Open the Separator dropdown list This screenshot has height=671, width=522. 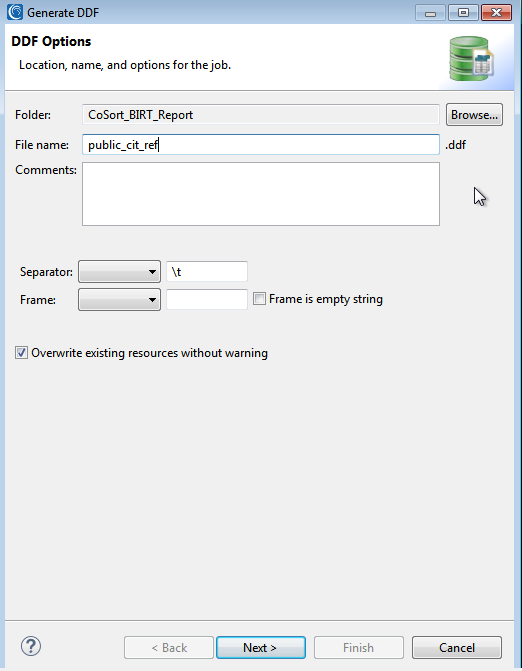(x=119, y=272)
